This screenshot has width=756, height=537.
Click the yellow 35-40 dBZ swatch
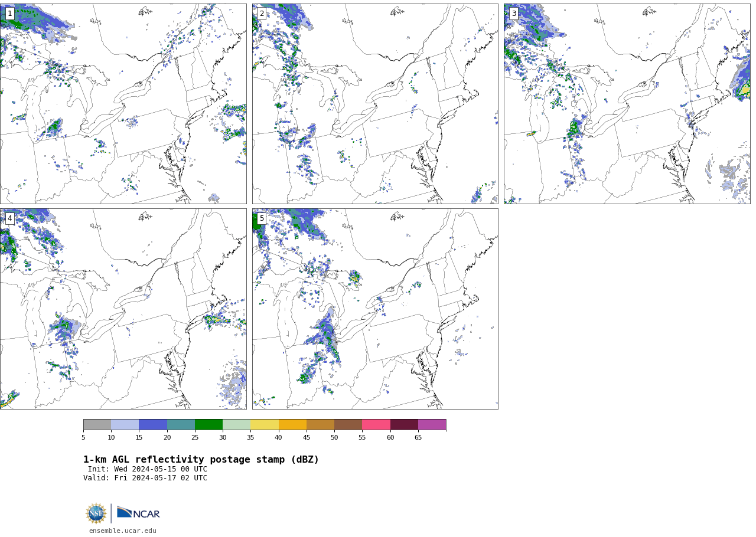(x=265, y=425)
